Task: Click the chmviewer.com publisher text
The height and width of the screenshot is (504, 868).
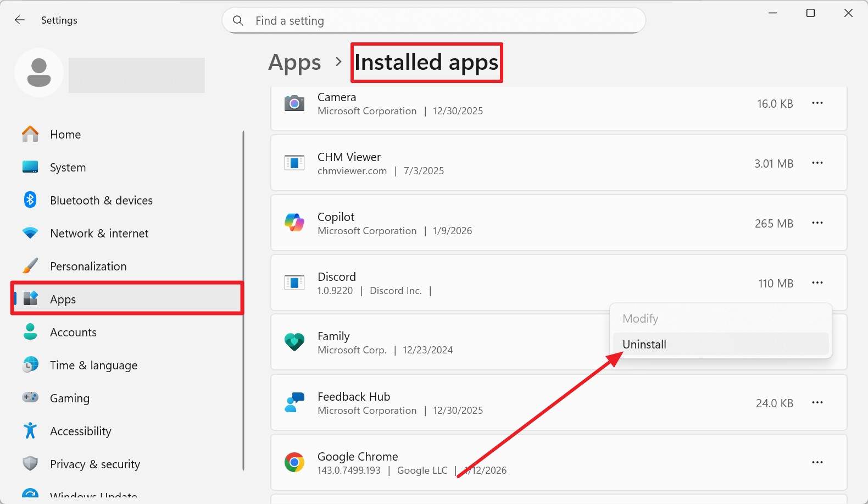Action: [x=352, y=170]
